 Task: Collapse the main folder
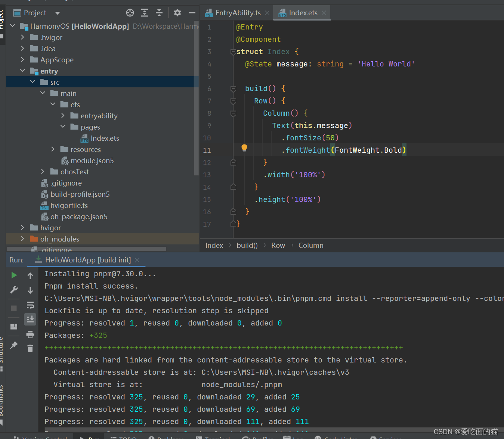point(43,93)
